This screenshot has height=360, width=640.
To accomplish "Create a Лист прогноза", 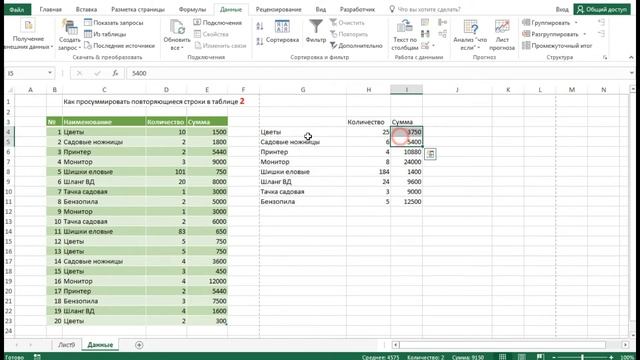I will tap(502, 35).
